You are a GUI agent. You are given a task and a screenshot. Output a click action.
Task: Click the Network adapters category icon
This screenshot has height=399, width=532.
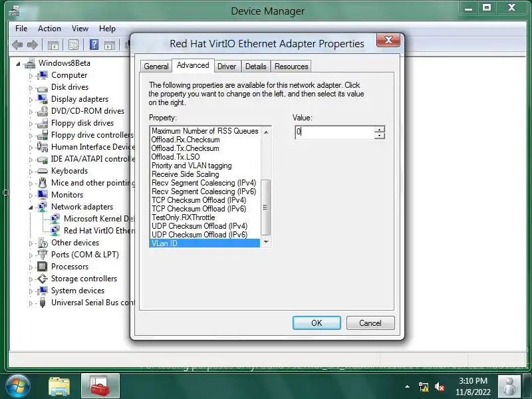pos(43,207)
